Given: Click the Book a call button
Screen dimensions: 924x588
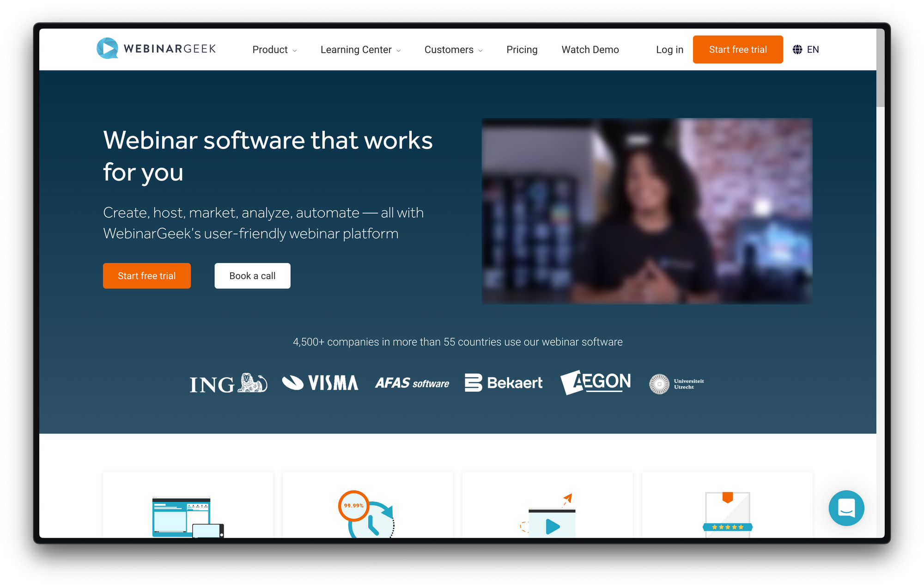Looking at the screenshot, I should tap(252, 275).
